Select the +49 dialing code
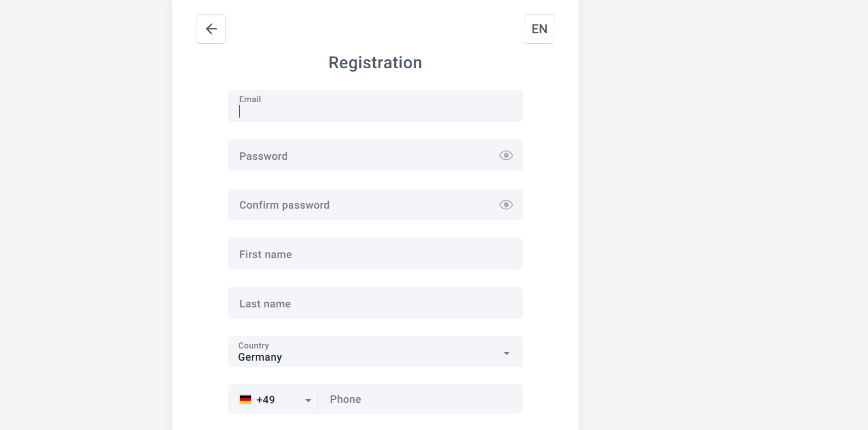Screen dimensions: 868x430 coord(265,399)
